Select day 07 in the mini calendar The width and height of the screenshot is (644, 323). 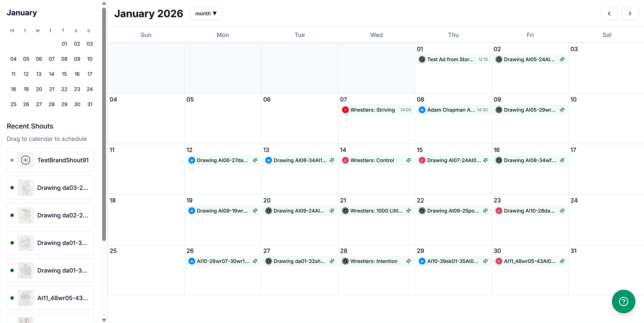click(52, 59)
